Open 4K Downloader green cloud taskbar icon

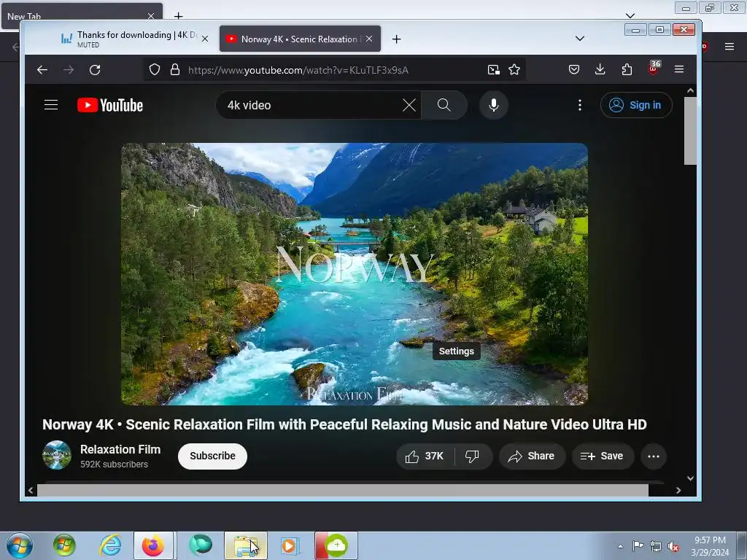(x=336, y=545)
